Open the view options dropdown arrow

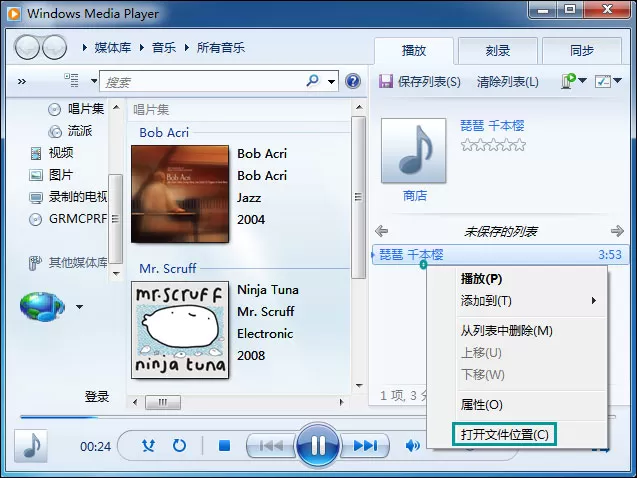(x=94, y=81)
